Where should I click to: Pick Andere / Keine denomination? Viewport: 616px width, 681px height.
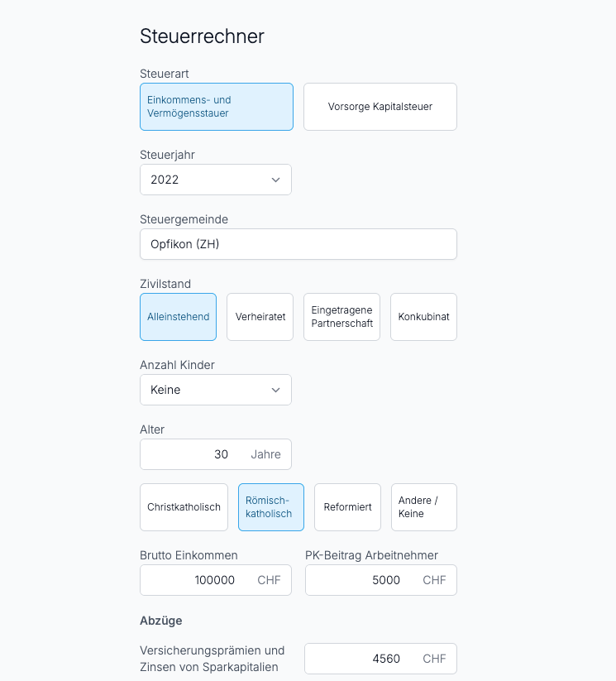(x=424, y=507)
